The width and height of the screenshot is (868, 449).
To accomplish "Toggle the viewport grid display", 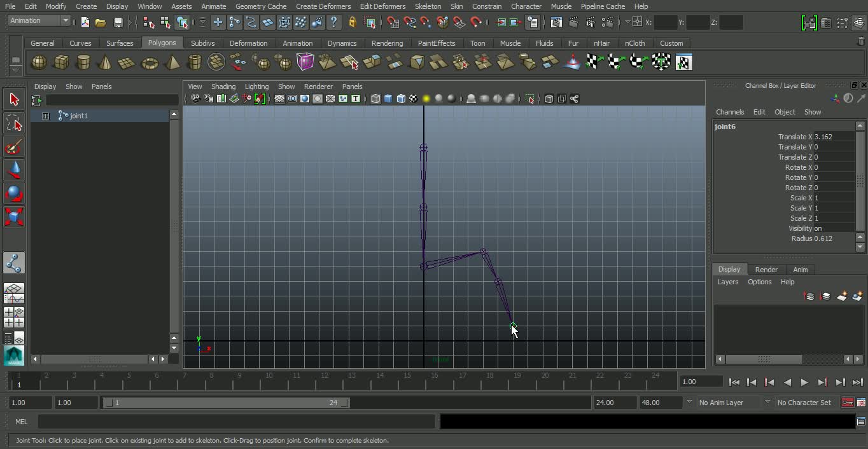I will click(x=279, y=99).
